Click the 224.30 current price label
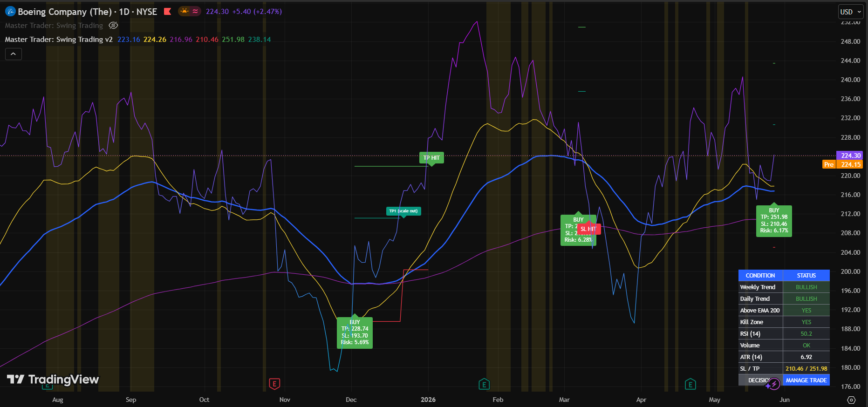 pos(850,156)
